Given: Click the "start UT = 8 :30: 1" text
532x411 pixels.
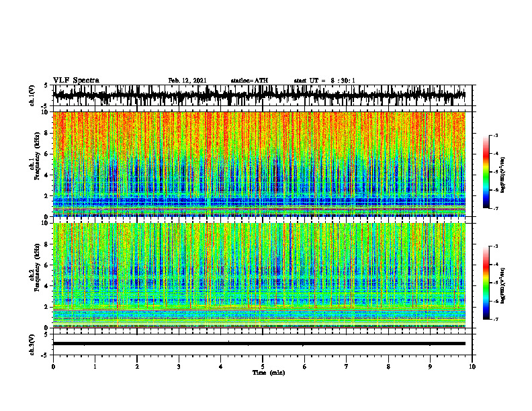Looking at the screenshot, I should pyautogui.click(x=324, y=81).
